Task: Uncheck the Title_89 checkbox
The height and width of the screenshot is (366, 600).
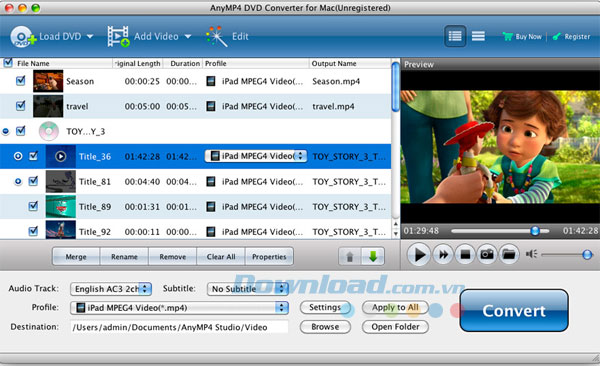Action: tap(34, 206)
